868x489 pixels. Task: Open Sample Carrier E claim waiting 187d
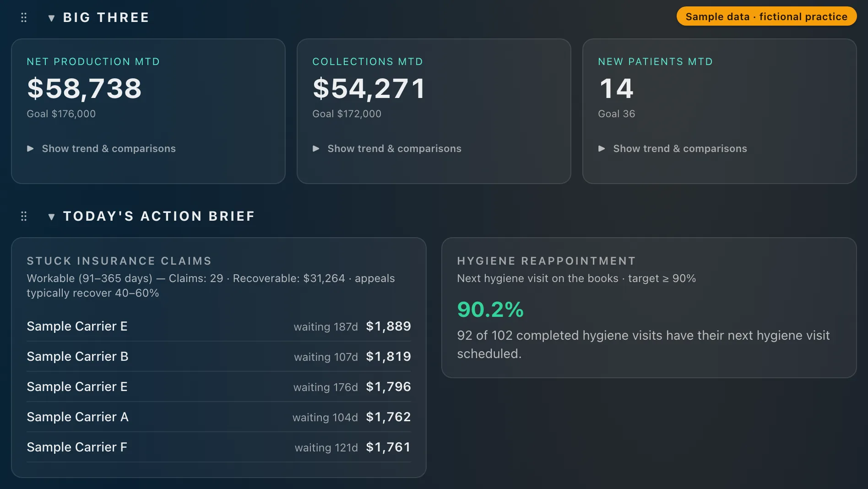point(219,326)
